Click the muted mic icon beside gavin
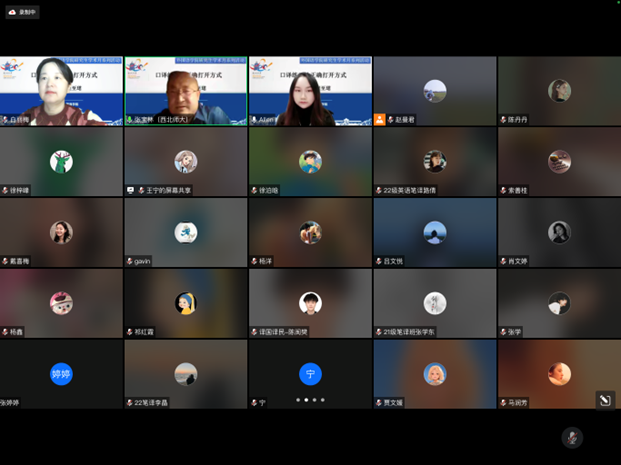621x465 pixels. tap(130, 261)
